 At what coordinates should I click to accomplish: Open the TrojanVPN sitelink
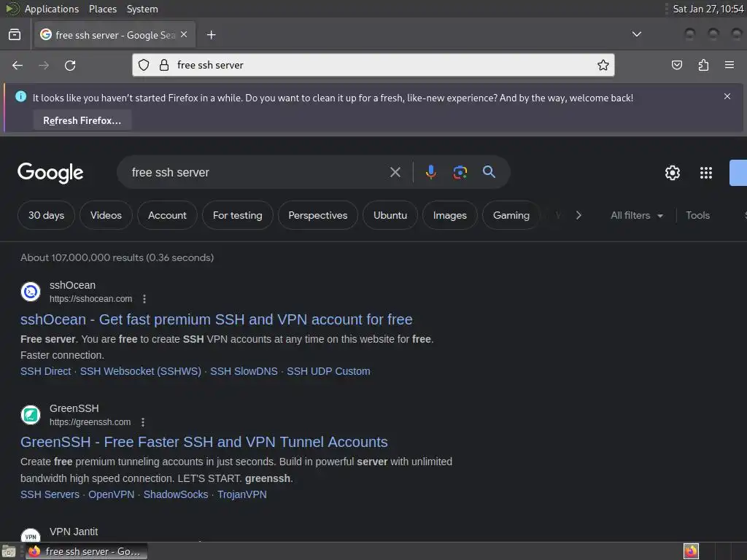tap(242, 495)
